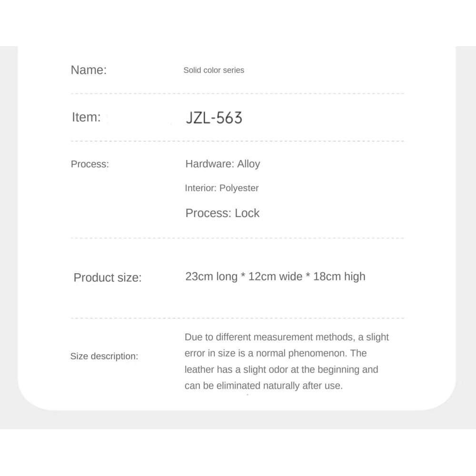476x476 pixels.
Task: Click the 'Product size:' label
Action: [x=108, y=278]
